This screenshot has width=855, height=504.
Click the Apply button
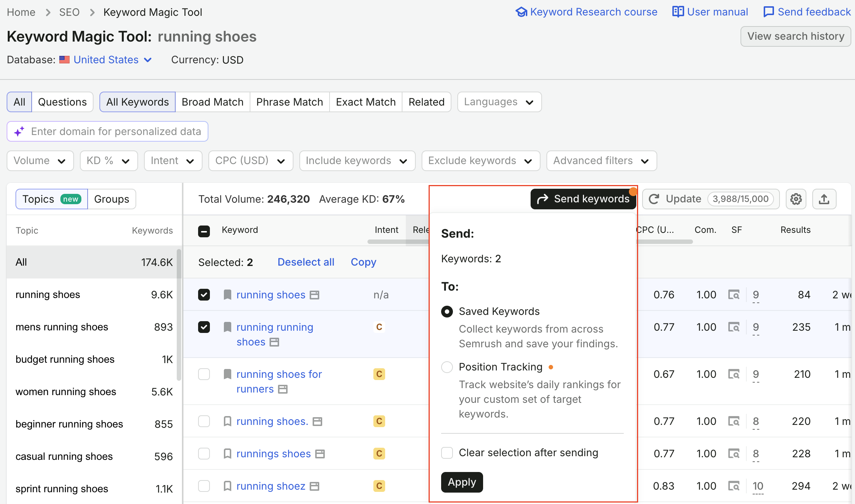pyautogui.click(x=462, y=482)
